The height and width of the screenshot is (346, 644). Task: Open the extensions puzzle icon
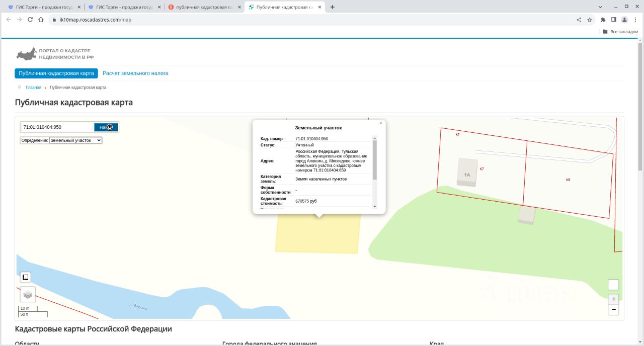click(603, 20)
